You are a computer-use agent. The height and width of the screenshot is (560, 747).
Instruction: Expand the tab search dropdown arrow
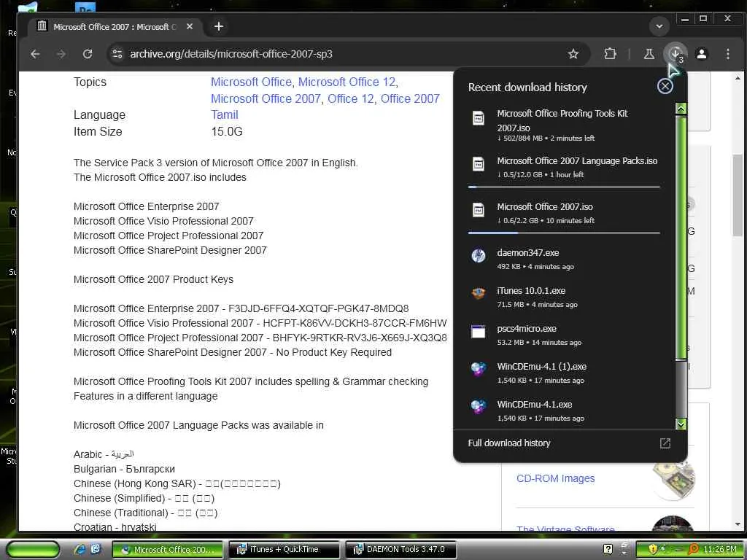point(659,27)
